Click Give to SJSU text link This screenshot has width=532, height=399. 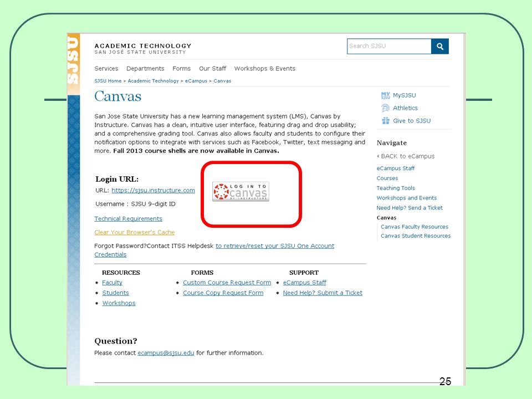(412, 121)
